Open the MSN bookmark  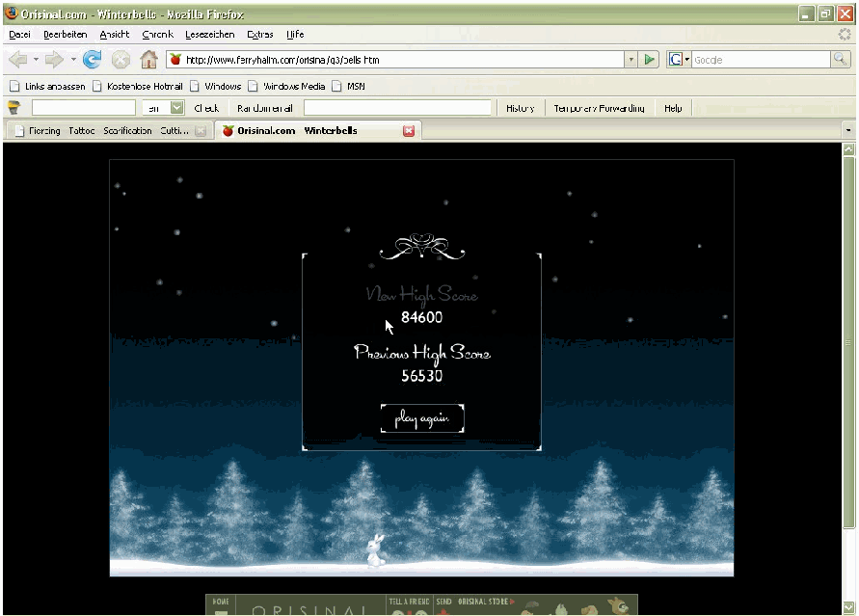point(348,87)
